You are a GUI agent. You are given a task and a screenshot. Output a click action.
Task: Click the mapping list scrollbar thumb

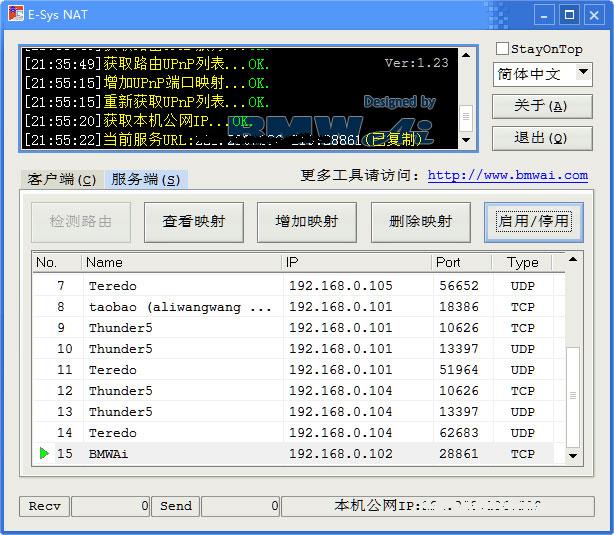[573, 396]
